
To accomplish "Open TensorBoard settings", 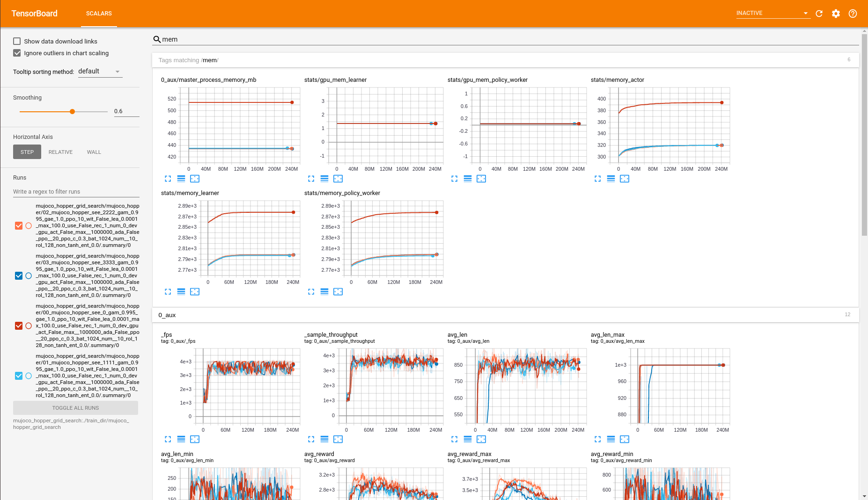I will (836, 14).
